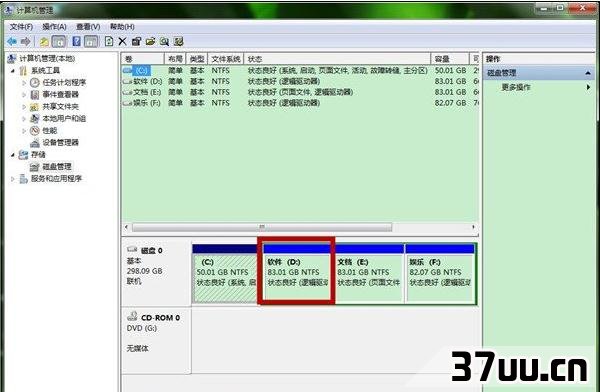The image size is (600, 392).
Task: Click the Up one level folder icon
Action: coord(44,41)
